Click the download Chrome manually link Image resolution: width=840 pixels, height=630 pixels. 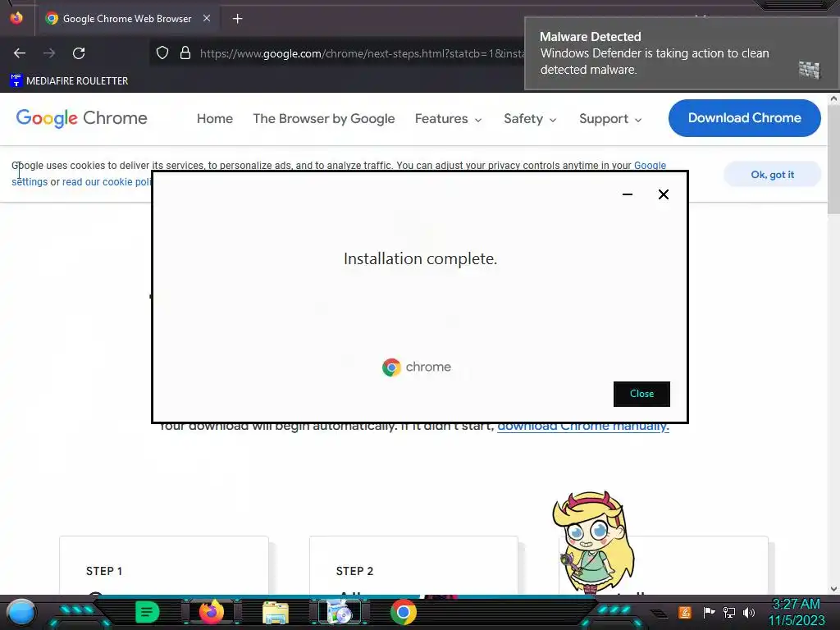click(583, 427)
